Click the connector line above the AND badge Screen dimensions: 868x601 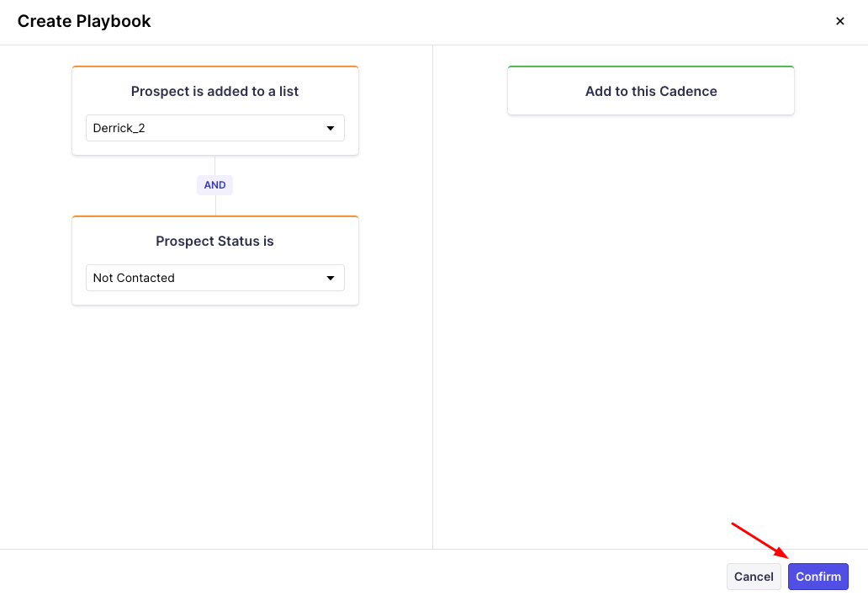[x=215, y=165]
